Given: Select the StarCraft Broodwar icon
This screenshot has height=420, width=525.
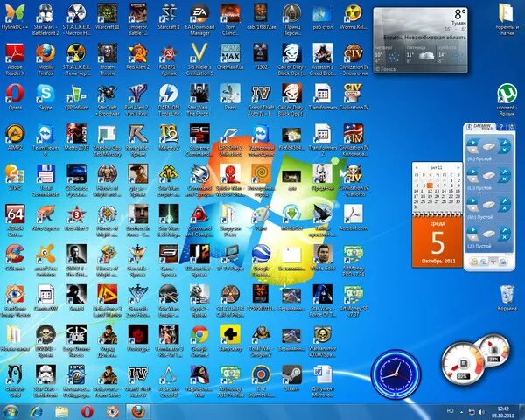Looking at the screenshot, I should click(107, 100).
